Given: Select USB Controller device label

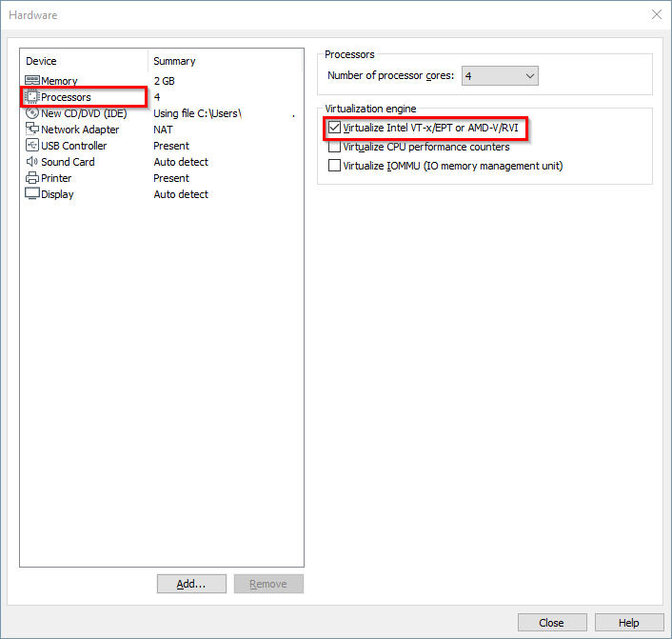Looking at the screenshot, I should tap(73, 146).
